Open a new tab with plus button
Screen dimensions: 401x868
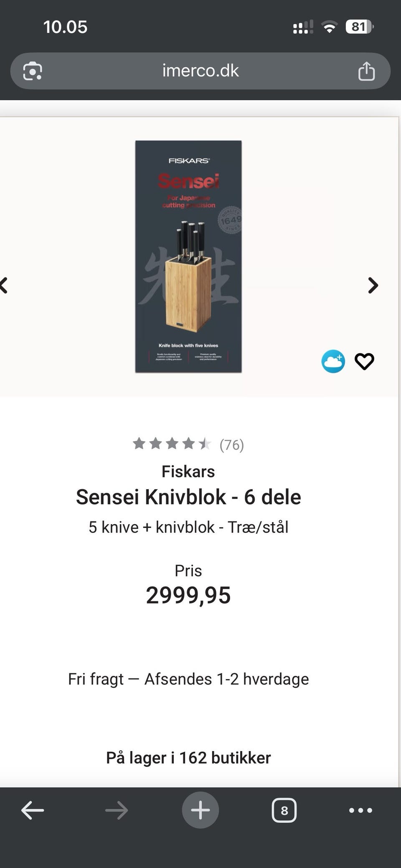click(x=200, y=810)
